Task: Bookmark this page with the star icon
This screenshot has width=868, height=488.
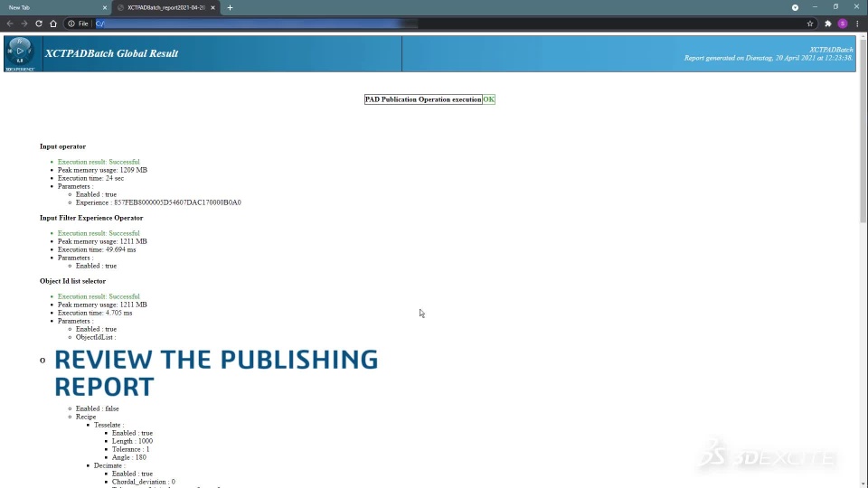Action: pyautogui.click(x=810, y=23)
